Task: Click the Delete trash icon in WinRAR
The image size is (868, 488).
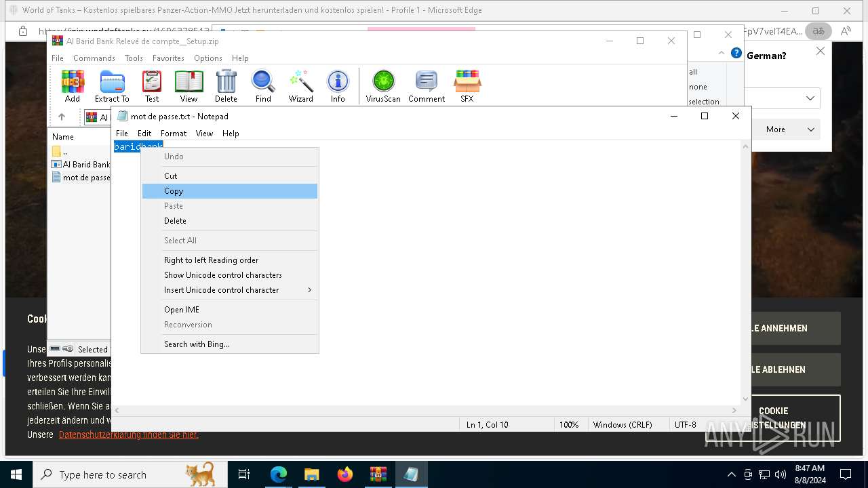Action: tap(226, 86)
